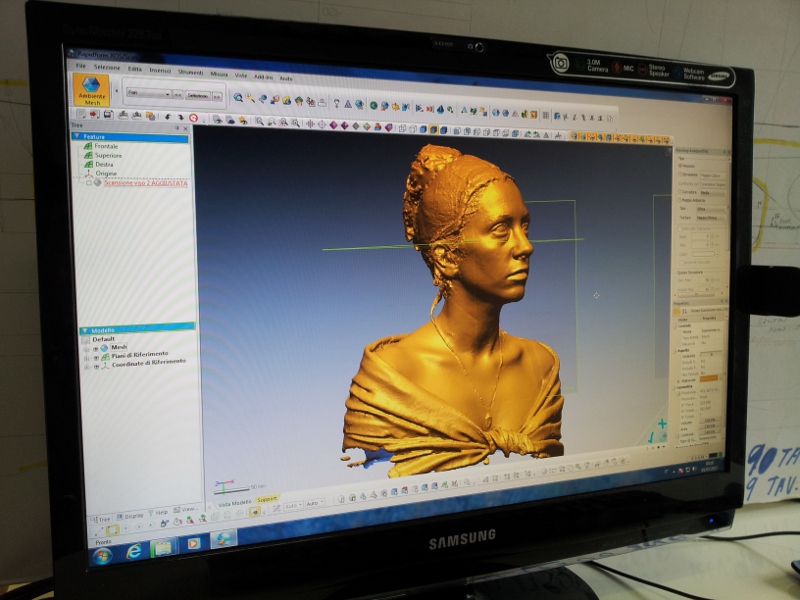Viewport: 800px width, 600px height.
Task: Click the red circular rebuild icon
Action: (193, 118)
